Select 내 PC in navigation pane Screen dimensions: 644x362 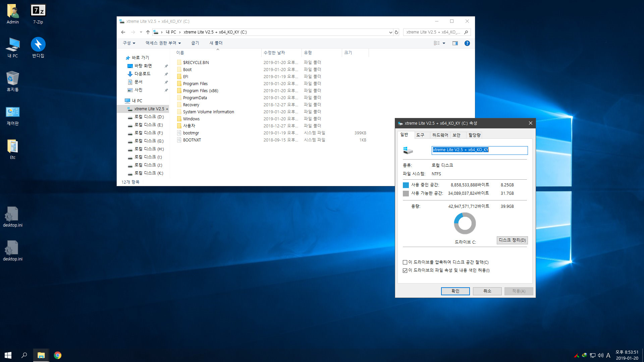tap(137, 101)
